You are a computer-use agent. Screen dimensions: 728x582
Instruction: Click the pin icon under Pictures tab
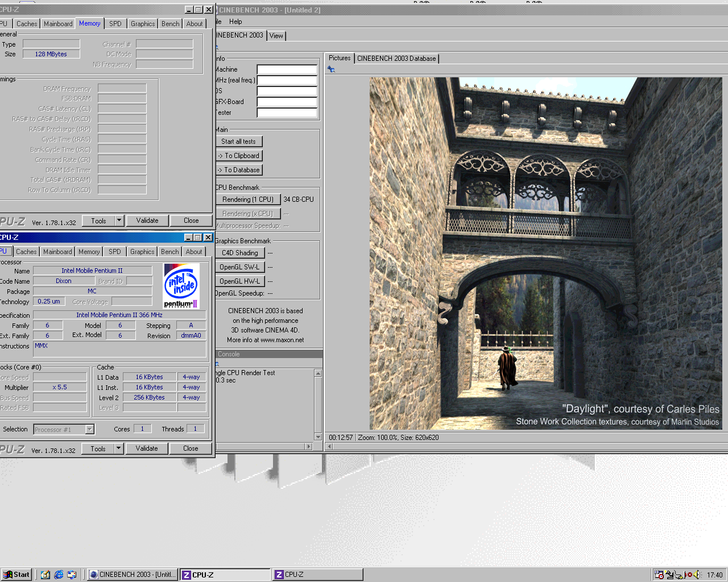(331, 69)
